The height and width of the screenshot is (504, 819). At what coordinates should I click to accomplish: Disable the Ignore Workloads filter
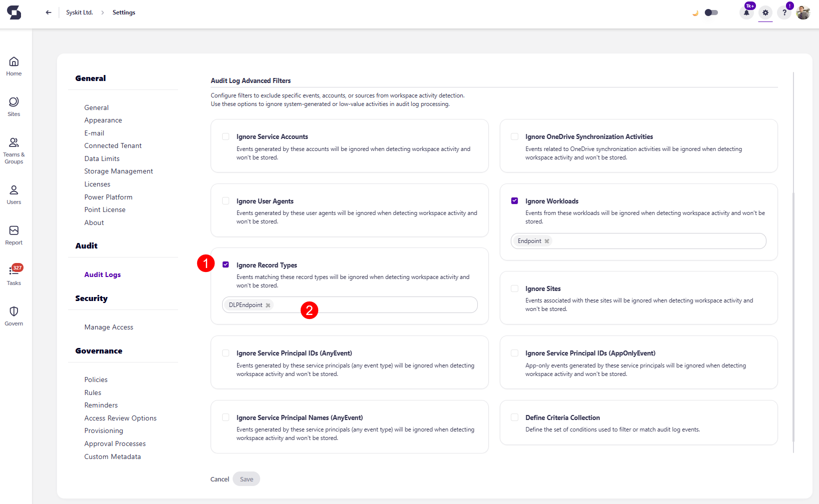click(x=514, y=200)
